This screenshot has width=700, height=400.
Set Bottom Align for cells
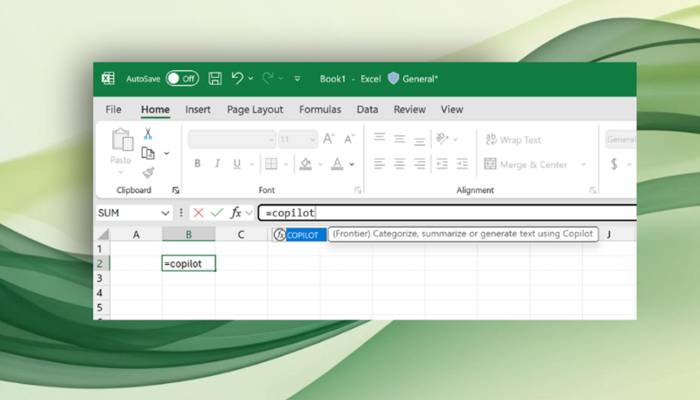tap(419, 142)
